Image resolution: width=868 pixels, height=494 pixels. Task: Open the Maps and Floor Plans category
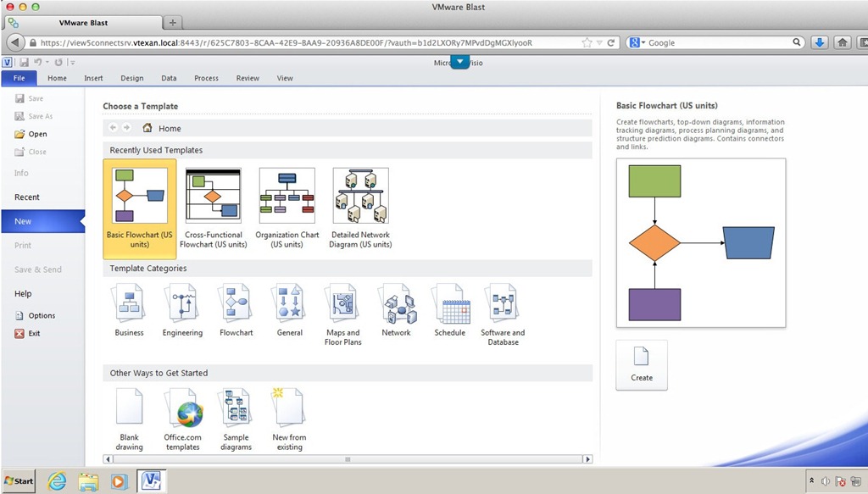click(342, 314)
